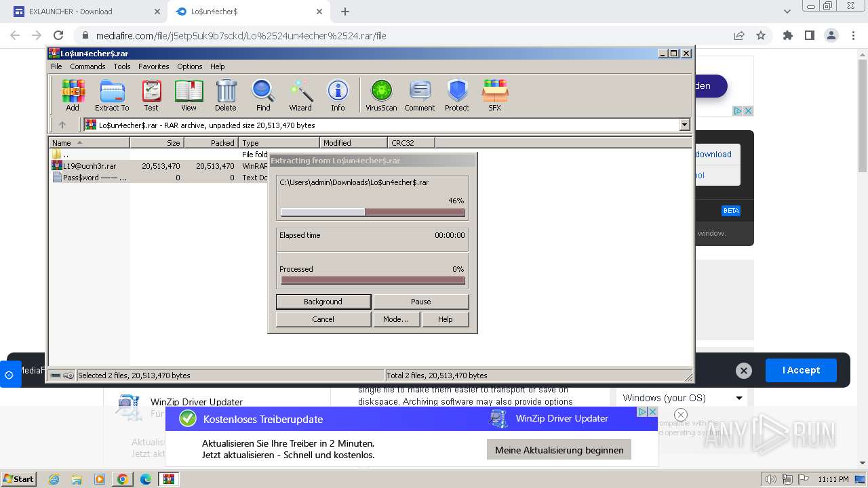Click the I Accept button
The image size is (868, 488).
(801, 370)
